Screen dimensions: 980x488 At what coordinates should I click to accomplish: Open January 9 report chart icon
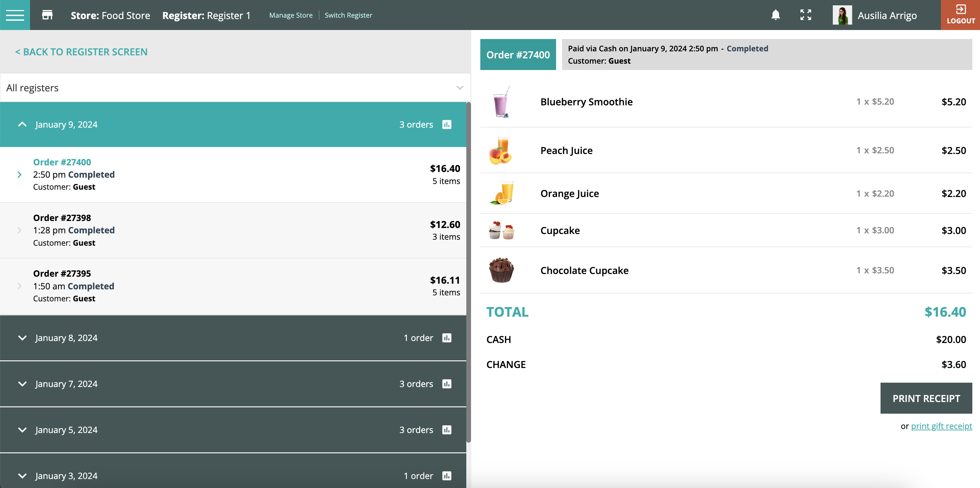(447, 125)
